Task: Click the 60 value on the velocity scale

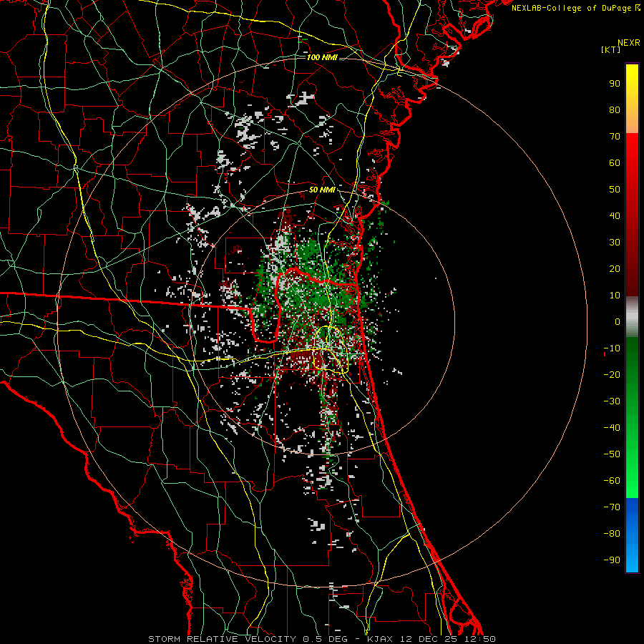Action: pyautogui.click(x=615, y=162)
